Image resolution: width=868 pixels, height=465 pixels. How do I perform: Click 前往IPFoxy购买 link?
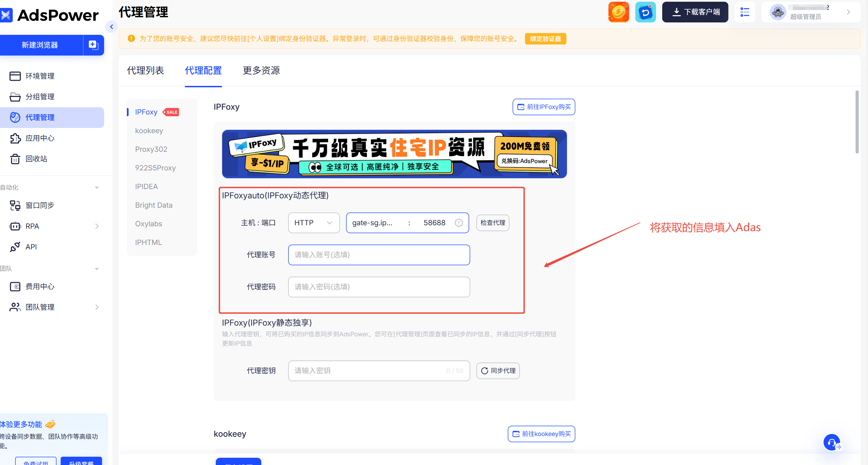(x=544, y=107)
